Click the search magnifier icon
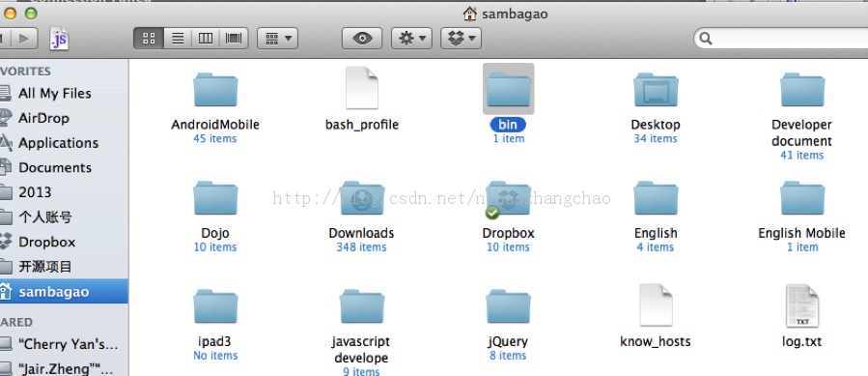 705,39
